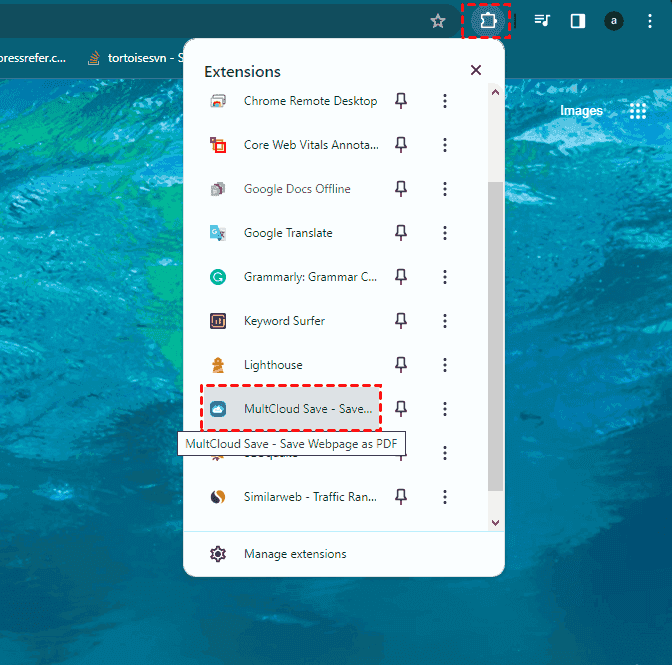Pin Lighthouse to the toolbar
Viewport: 672px width, 665px height.
point(401,365)
